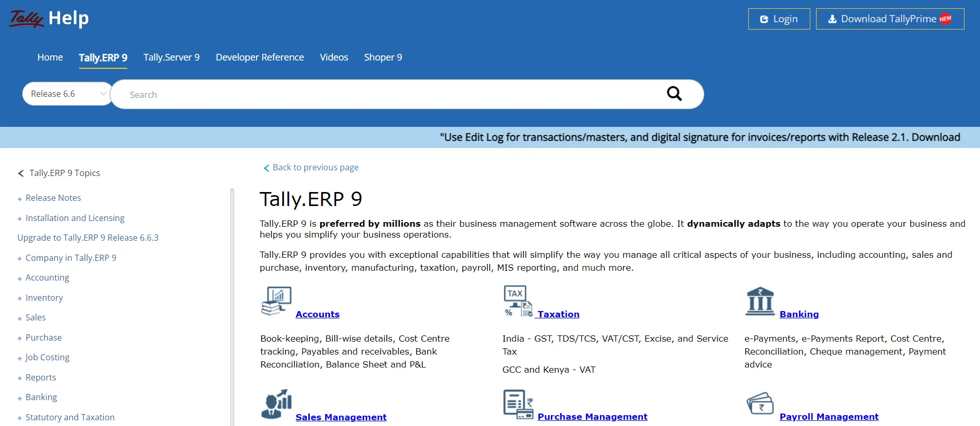This screenshot has width=980, height=426.
Task: Switch to the Shoper 9 tab
Action: click(x=383, y=57)
